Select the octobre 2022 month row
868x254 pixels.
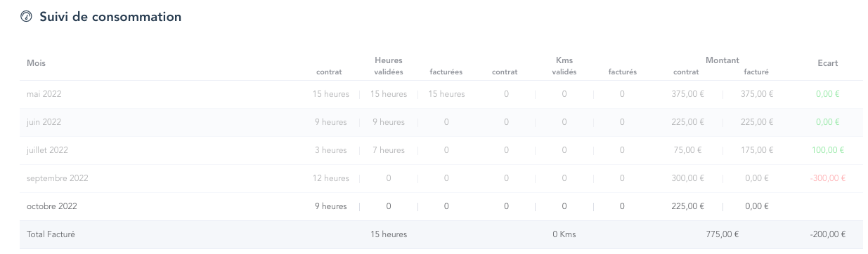tap(441, 206)
